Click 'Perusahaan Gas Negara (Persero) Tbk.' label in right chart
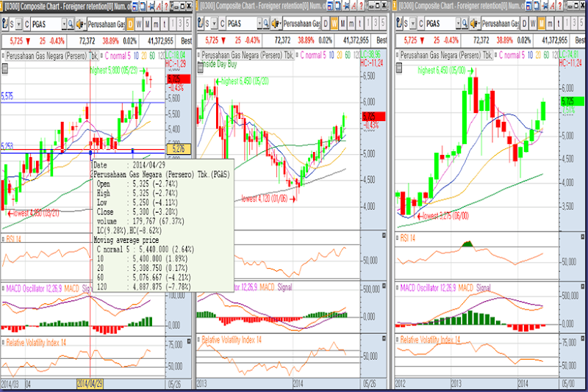 (446, 55)
